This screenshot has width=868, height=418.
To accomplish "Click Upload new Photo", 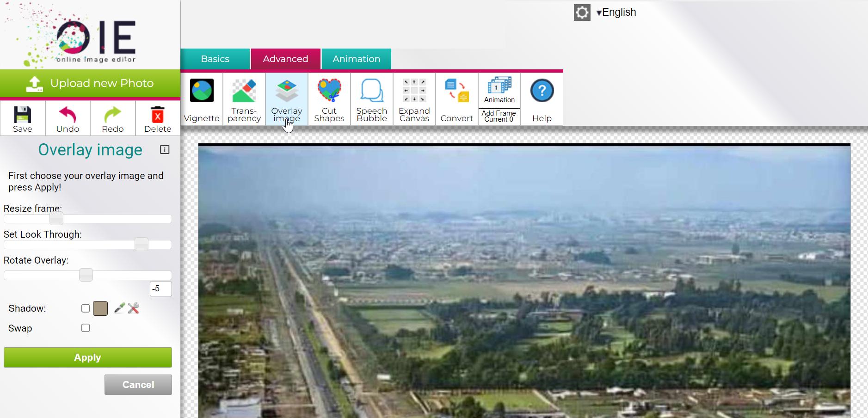I will click(x=90, y=83).
